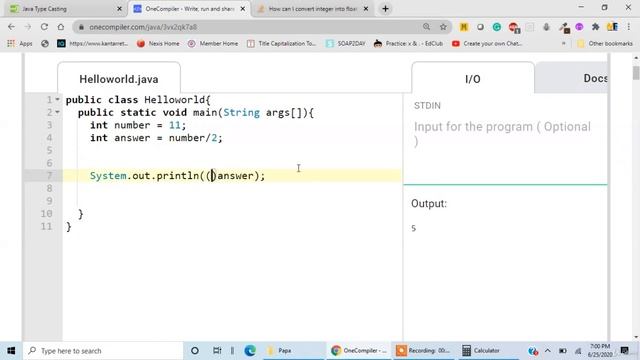640x360 pixels.
Task: Open the Nexis Home bookmark
Action: (158, 43)
